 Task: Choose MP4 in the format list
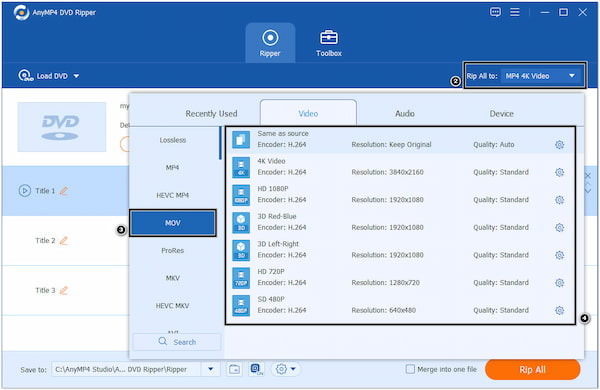pos(173,168)
